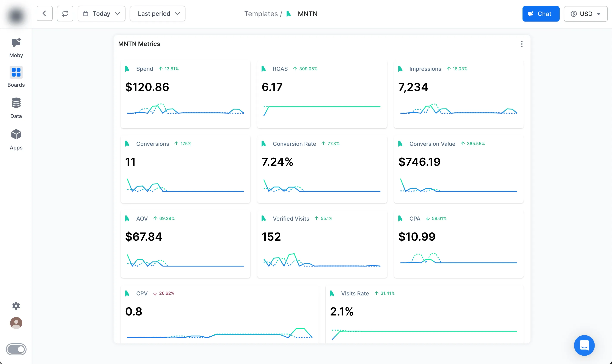Image resolution: width=612 pixels, height=364 pixels.
Task: Open the Apps section
Action: [x=16, y=139]
